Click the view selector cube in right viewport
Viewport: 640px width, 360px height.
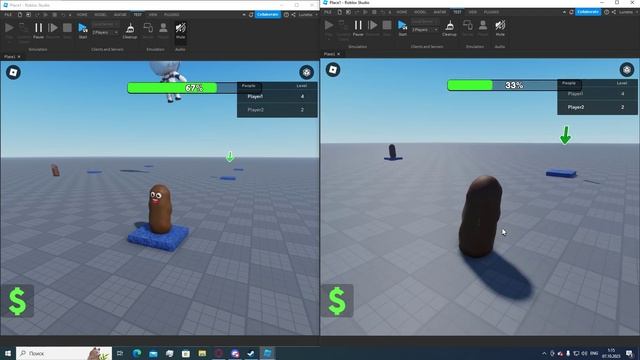point(627,70)
